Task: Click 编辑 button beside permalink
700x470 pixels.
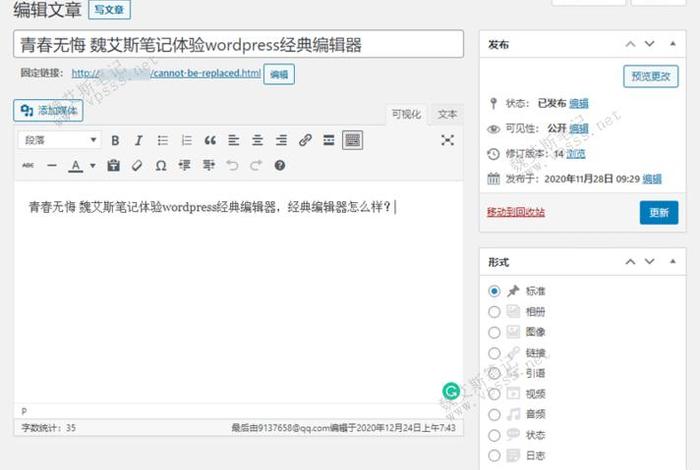Action: (279, 74)
